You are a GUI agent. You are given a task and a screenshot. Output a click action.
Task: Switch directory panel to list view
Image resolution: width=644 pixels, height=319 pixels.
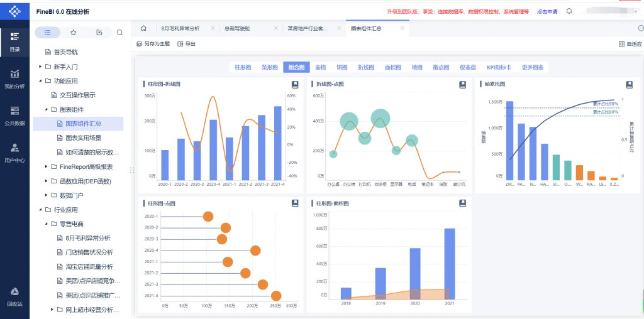[47, 33]
